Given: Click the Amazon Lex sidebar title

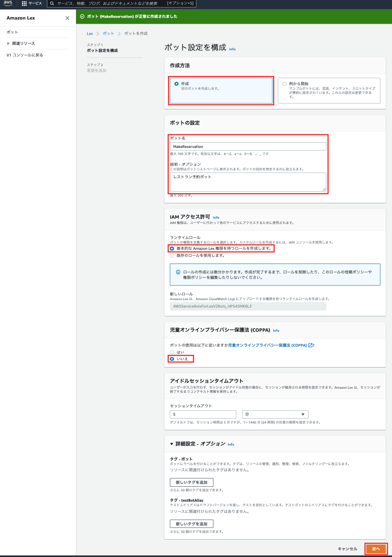Looking at the screenshot, I should coord(21,18).
